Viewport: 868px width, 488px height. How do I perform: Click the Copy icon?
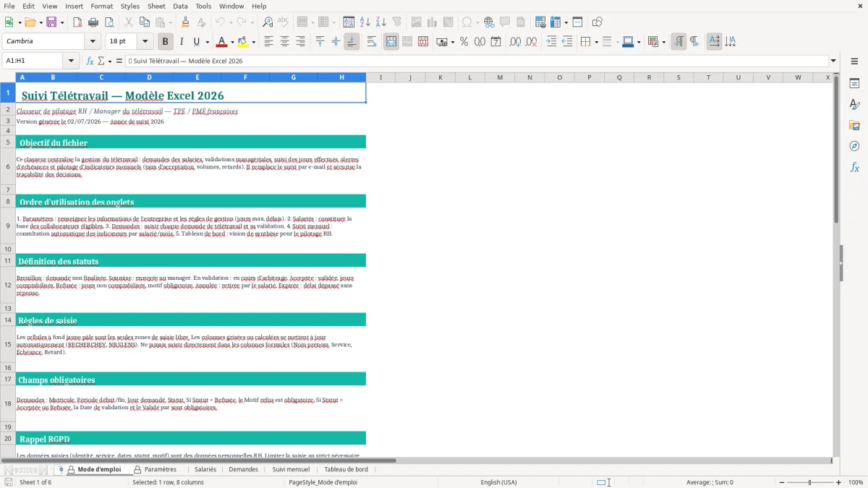[144, 22]
